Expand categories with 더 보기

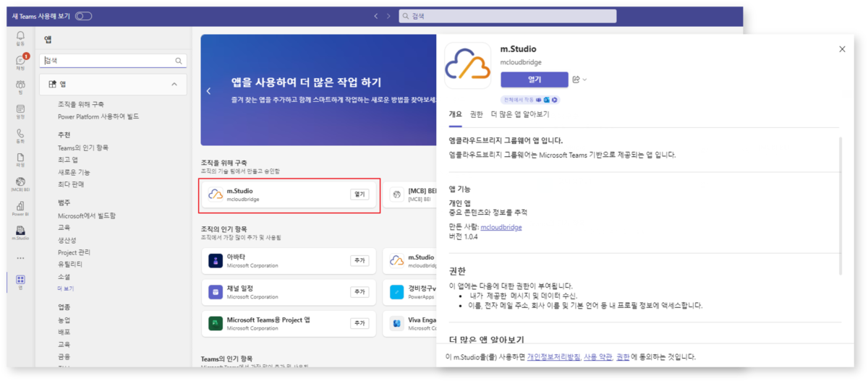pyautogui.click(x=66, y=288)
